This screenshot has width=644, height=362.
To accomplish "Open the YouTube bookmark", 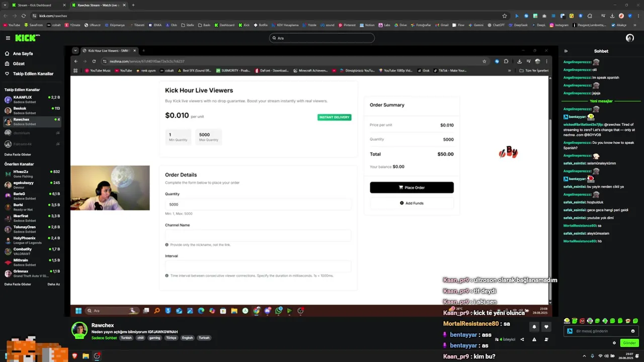I will click(12, 25).
